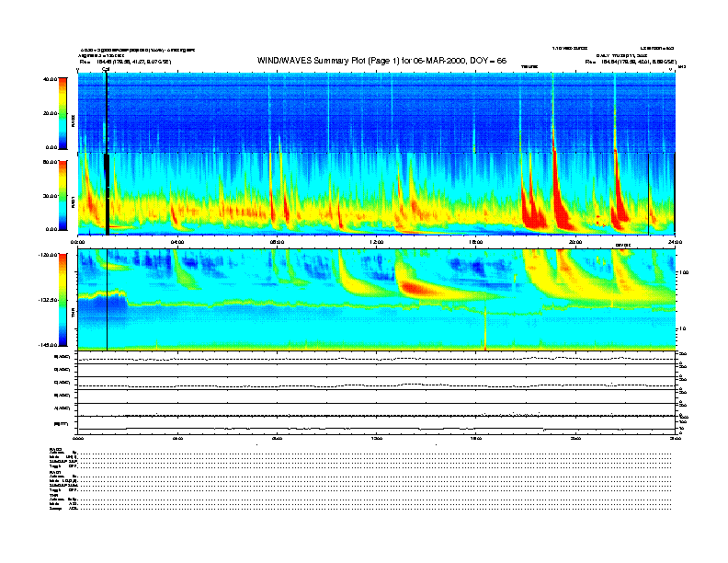This screenshot has height=563, width=728.
Task: Select the TNR color scale bar
Action: (63, 300)
